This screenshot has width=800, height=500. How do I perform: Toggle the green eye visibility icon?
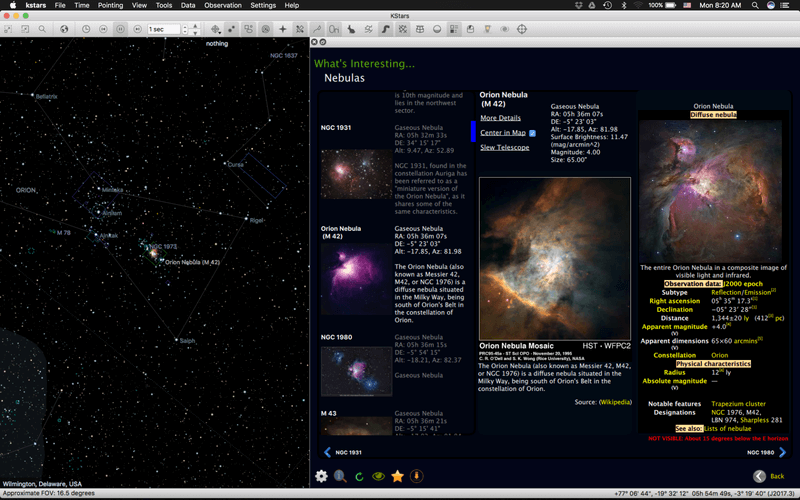[379, 476]
